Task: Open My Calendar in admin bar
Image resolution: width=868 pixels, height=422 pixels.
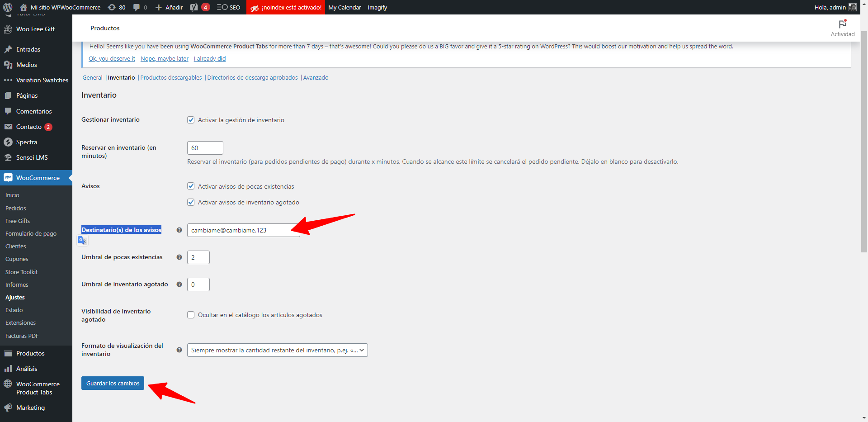Action: click(344, 7)
